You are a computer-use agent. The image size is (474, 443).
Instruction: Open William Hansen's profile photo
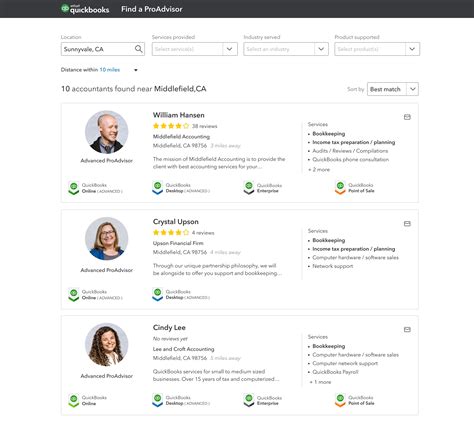tap(107, 132)
